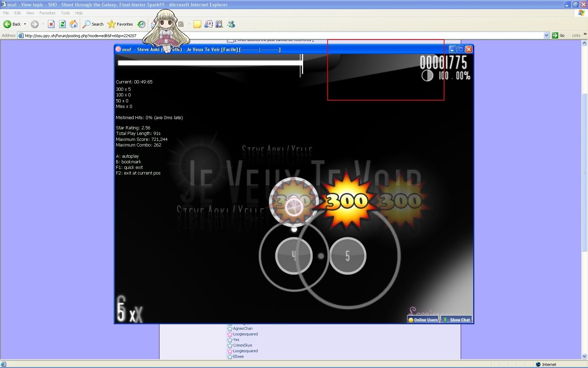
Task: Click the star icon beside CrimmiSkye
Action: tap(230, 345)
